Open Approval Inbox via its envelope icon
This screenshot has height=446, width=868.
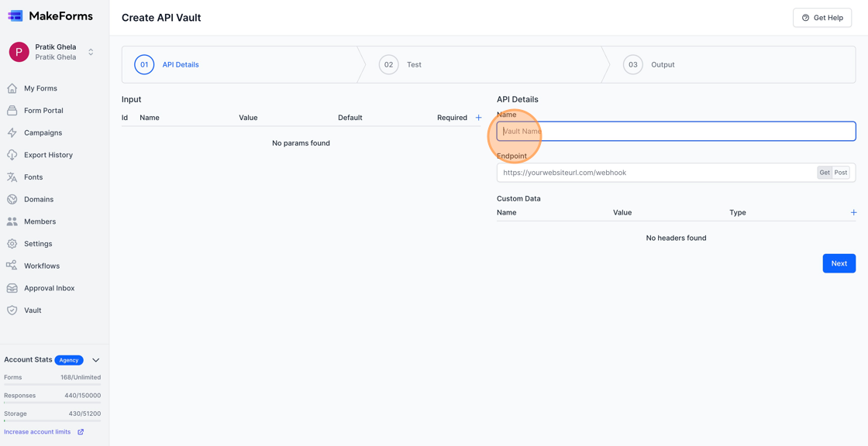tap(12, 287)
